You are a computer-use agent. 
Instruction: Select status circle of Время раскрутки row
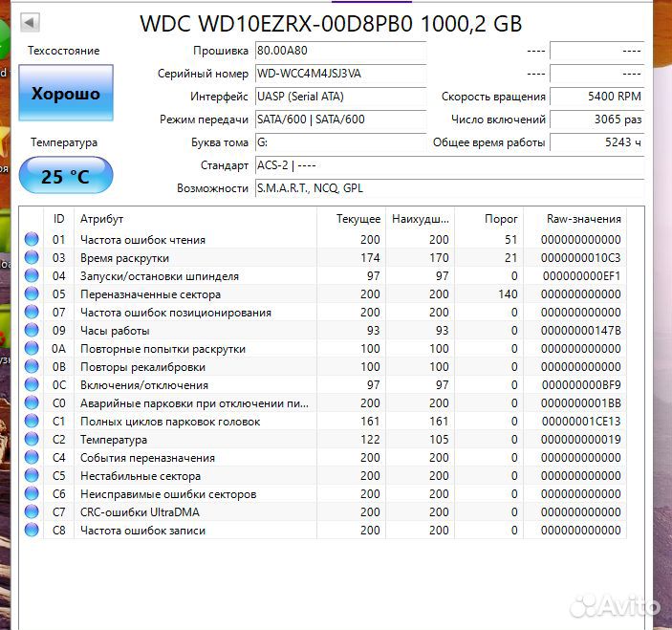32,257
